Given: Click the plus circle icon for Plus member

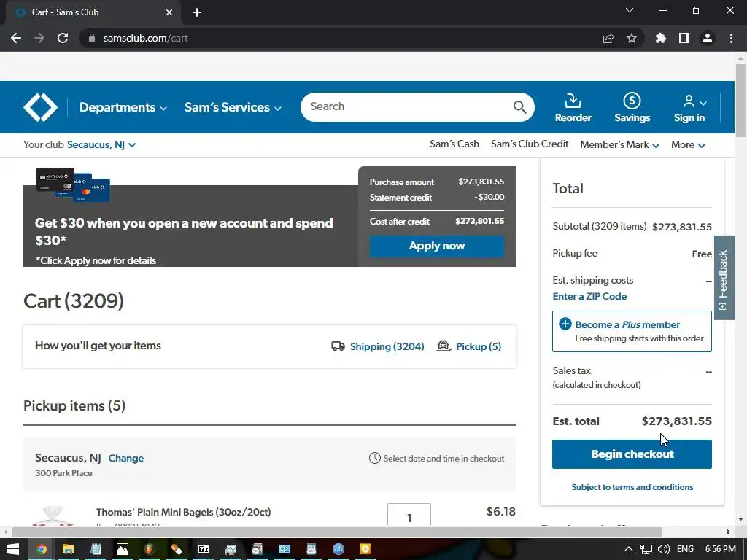Looking at the screenshot, I should click(565, 324).
